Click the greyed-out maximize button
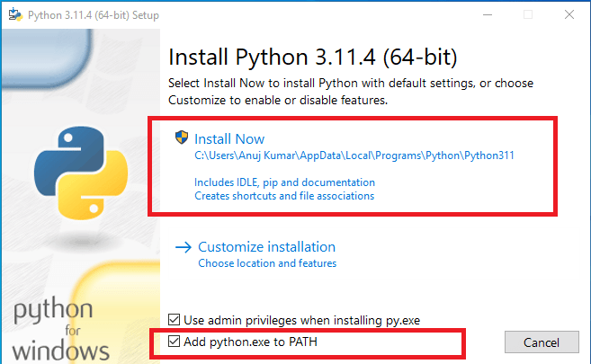 pos(528,14)
